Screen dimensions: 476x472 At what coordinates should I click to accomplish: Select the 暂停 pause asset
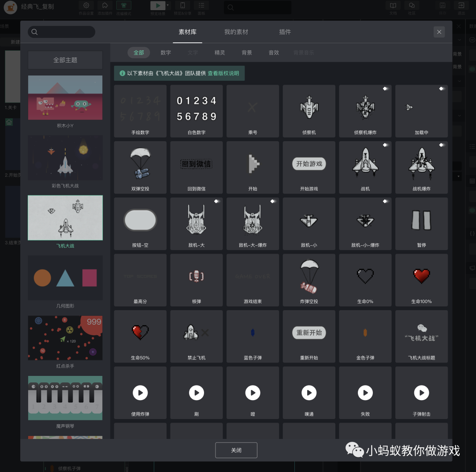[422, 224]
